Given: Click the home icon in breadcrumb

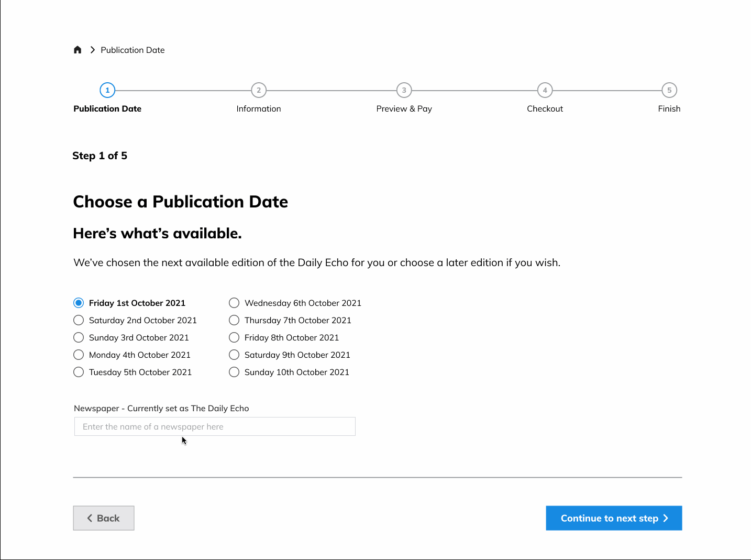Looking at the screenshot, I should click(x=78, y=50).
